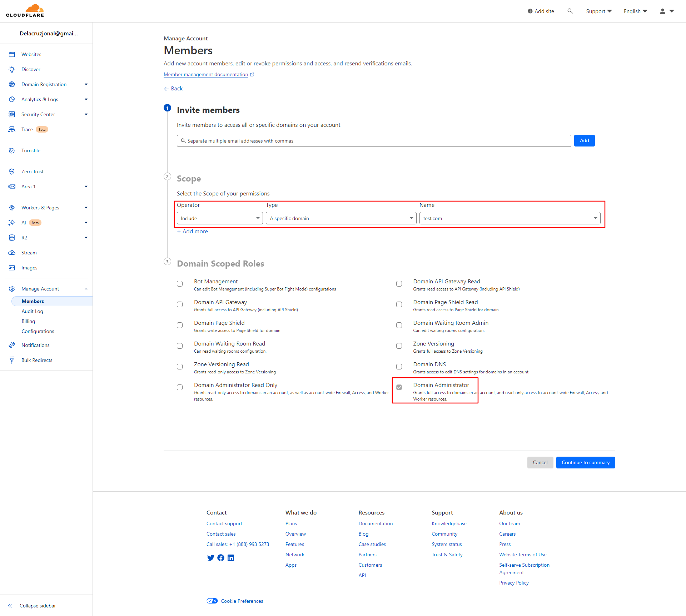Click the collapse sidebar chevron icon
Image resolution: width=686 pixels, height=616 pixels.
(x=10, y=606)
